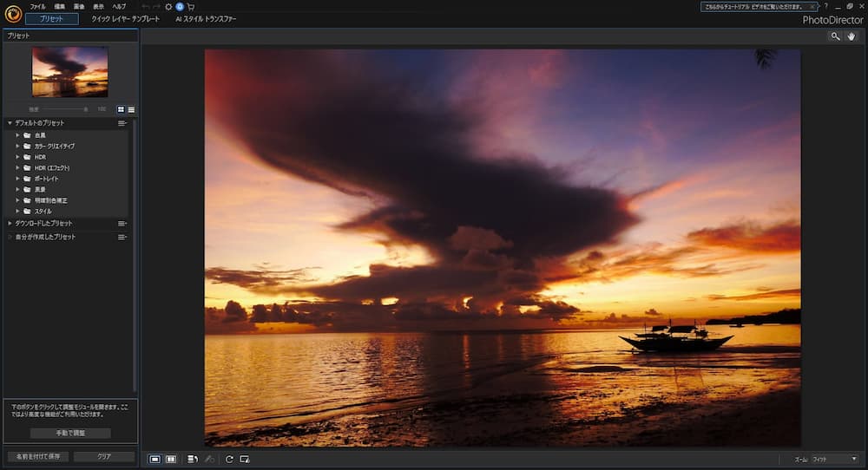
Task: Open the shopping cart icon
Action: point(191,7)
